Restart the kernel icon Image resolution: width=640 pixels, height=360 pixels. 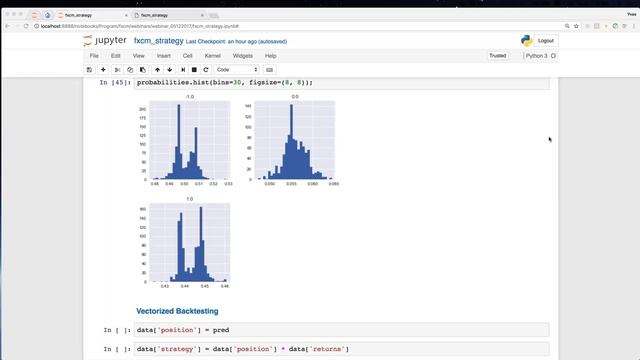[206, 70]
